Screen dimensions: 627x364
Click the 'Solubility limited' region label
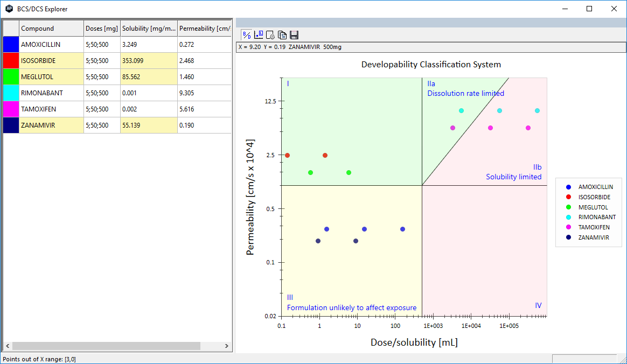point(513,177)
